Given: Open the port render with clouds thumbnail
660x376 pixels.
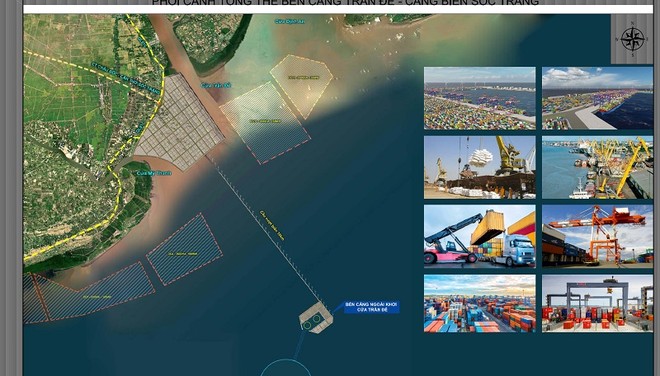Looking at the screenshot, I should click(x=597, y=98).
